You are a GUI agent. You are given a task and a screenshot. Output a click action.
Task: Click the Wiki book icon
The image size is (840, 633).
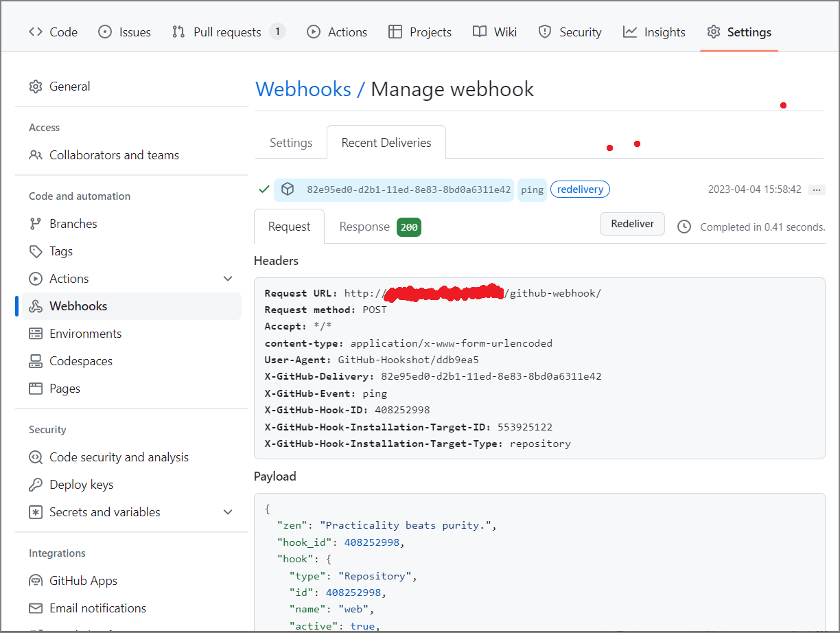coord(480,32)
